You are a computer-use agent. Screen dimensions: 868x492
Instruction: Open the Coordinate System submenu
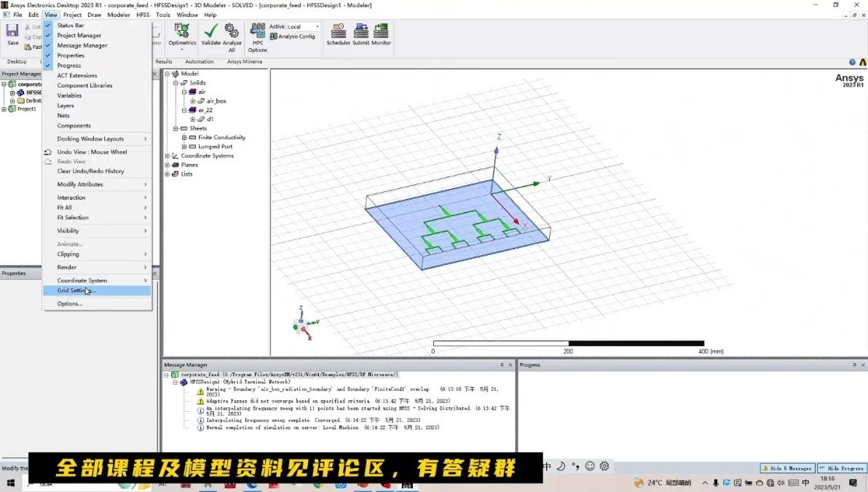[x=97, y=281]
